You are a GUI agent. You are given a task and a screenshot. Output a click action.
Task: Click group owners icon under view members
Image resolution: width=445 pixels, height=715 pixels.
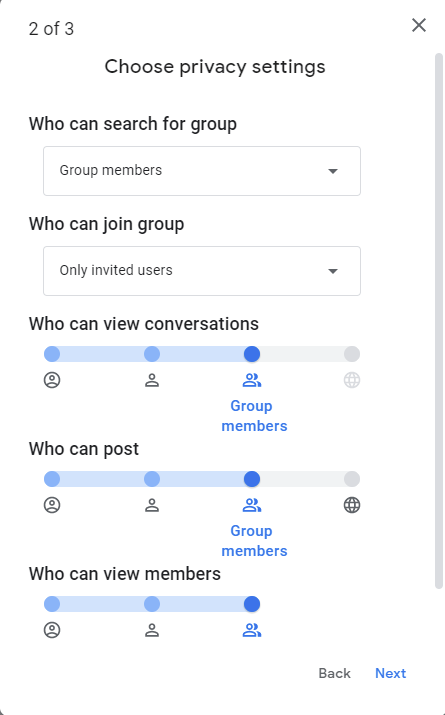[52, 630]
